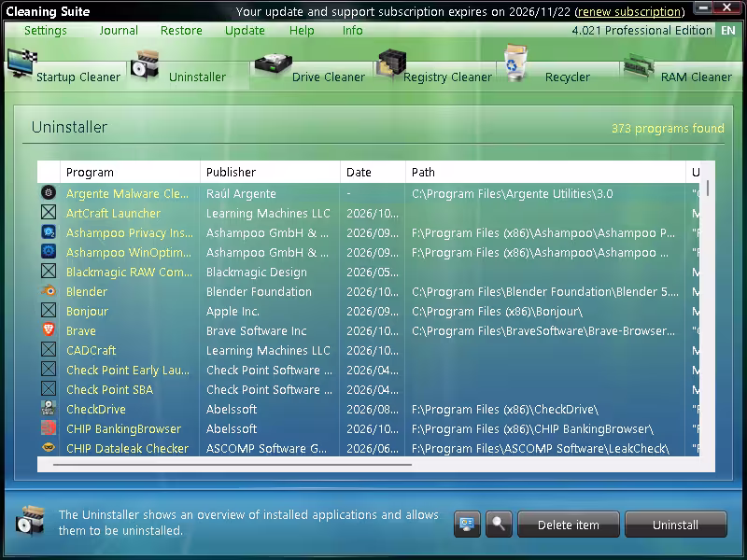Select the CHIP BankingBrowser program name
The width and height of the screenshot is (747, 560).
click(x=123, y=429)
